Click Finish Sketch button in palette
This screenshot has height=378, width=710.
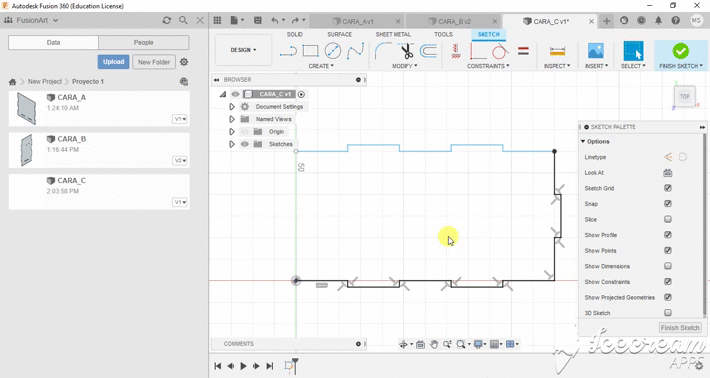(x=680, y=328)
